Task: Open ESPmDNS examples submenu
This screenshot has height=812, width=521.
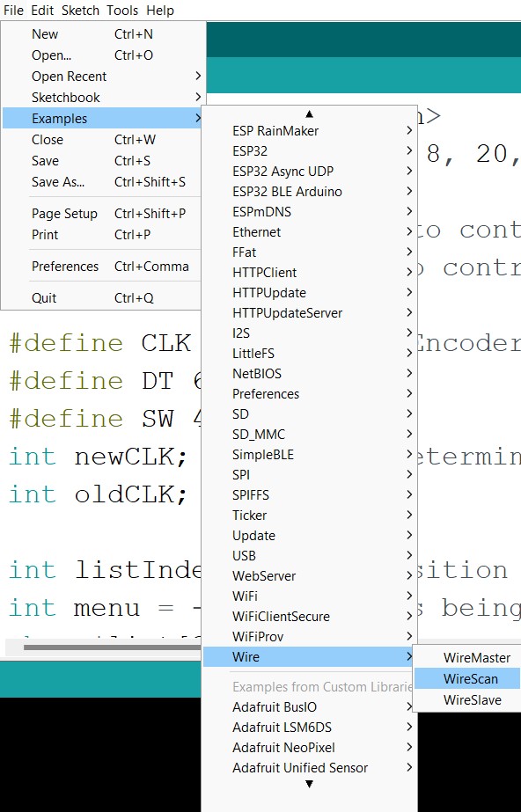Action: 309,212
